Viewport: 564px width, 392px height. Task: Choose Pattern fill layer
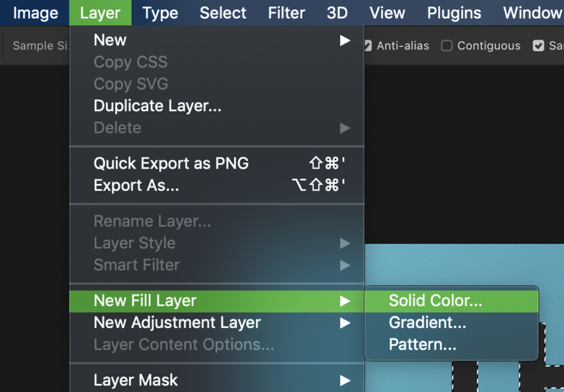tap(422, 345)
